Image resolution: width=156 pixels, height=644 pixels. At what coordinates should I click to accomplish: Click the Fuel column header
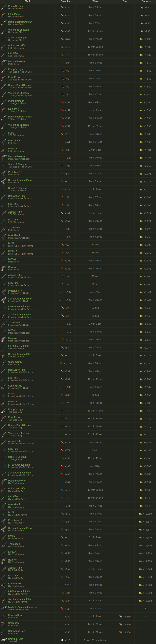click(125, 1)
